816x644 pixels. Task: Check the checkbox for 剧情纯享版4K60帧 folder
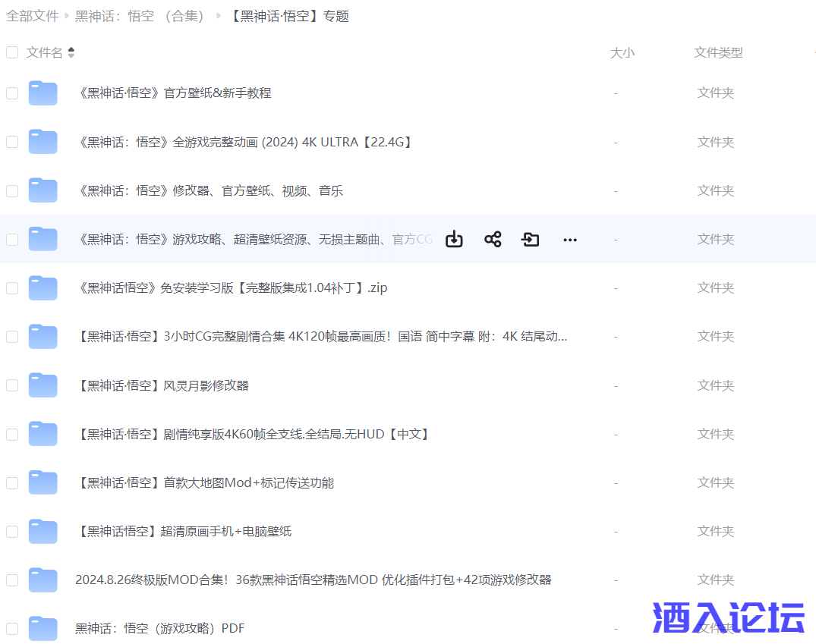click(x=12, y=433)
